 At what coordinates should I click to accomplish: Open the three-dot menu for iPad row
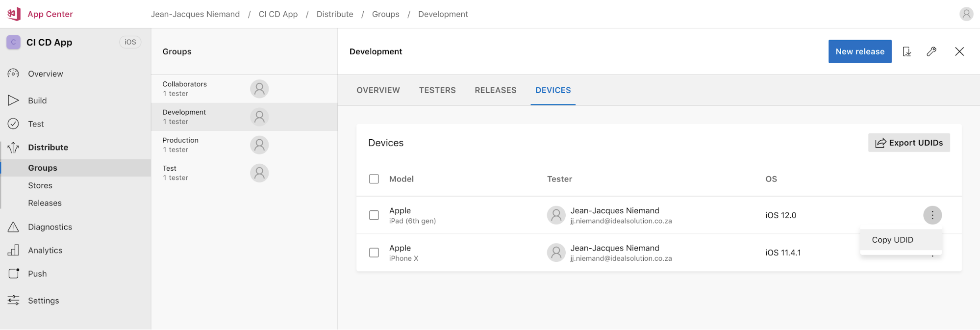[x=932, y=215]
